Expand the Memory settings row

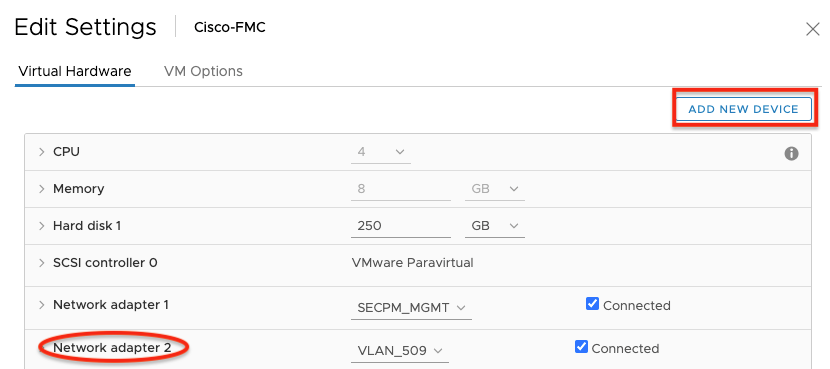pos(41,189)
